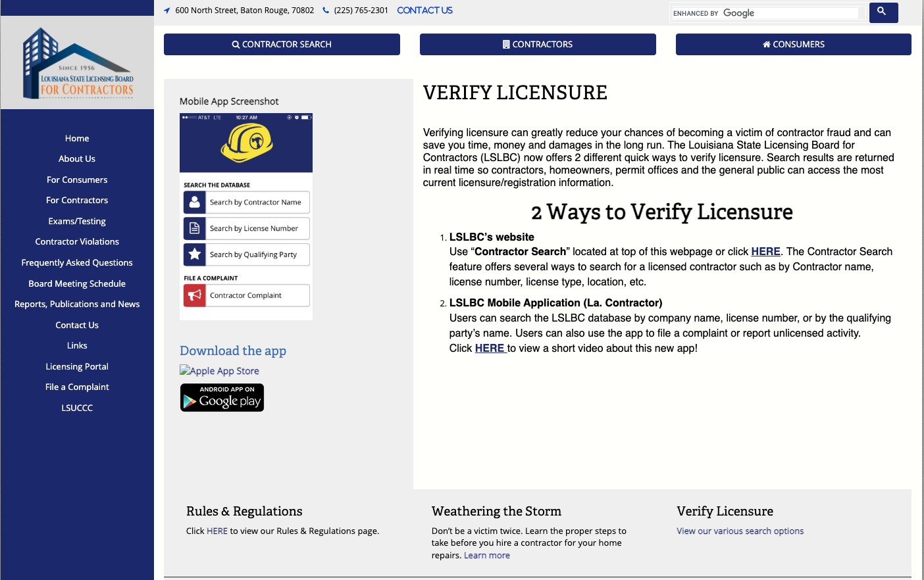
Task: Open Board Meeting Schedule sidebar item
Action: tap(77, 284)
